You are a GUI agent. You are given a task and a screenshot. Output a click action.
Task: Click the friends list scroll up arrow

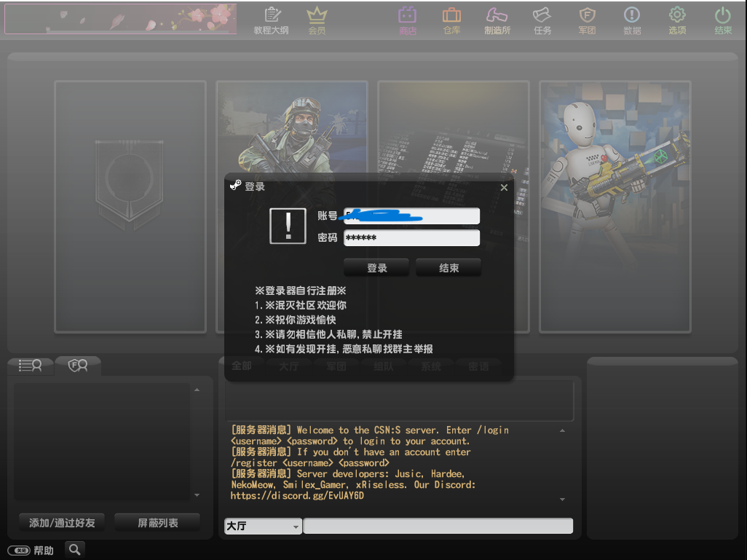tap(197, 390)
